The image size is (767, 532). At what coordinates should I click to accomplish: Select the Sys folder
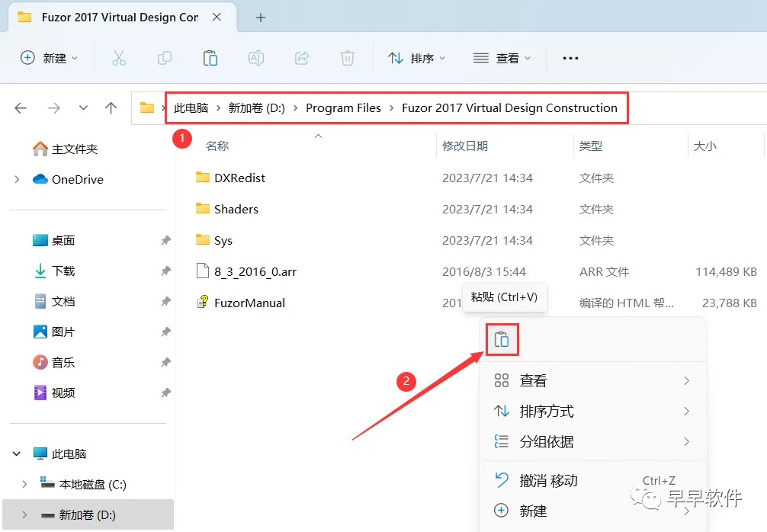pyautogui.click(x=223, y=241)
